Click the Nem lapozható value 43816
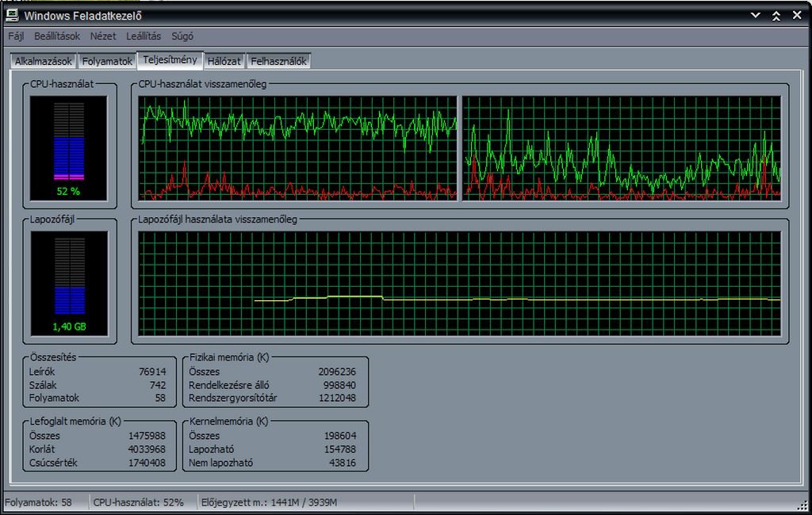 pos(343,463)
